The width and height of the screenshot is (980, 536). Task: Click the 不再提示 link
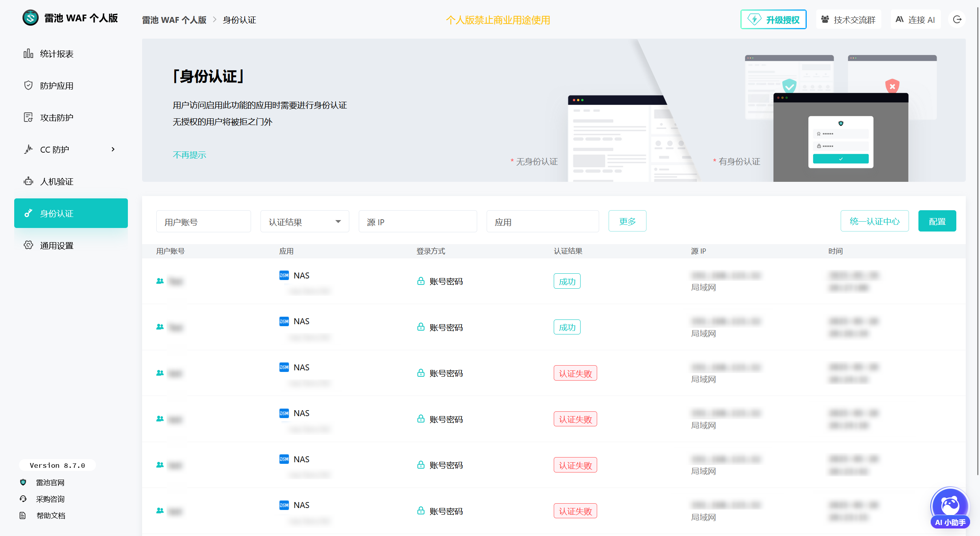(189, 155)
